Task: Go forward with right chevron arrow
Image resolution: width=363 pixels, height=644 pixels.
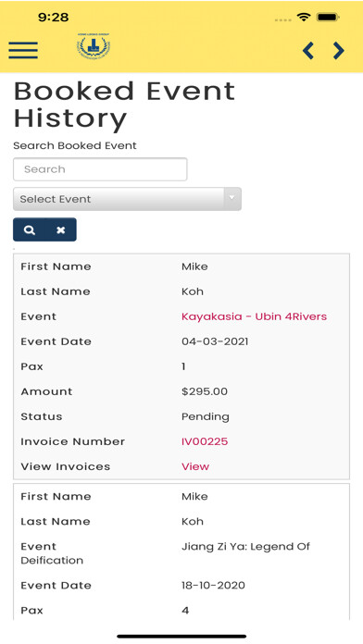Action: (338, 51)
